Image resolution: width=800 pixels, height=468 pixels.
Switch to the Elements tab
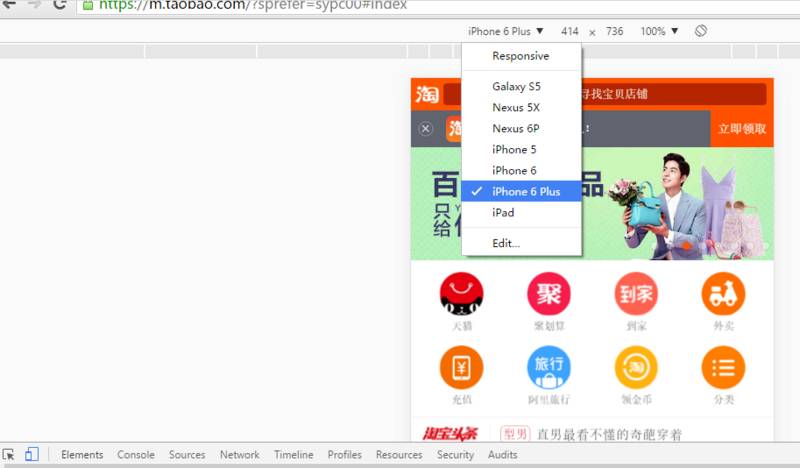coord(82,454)
